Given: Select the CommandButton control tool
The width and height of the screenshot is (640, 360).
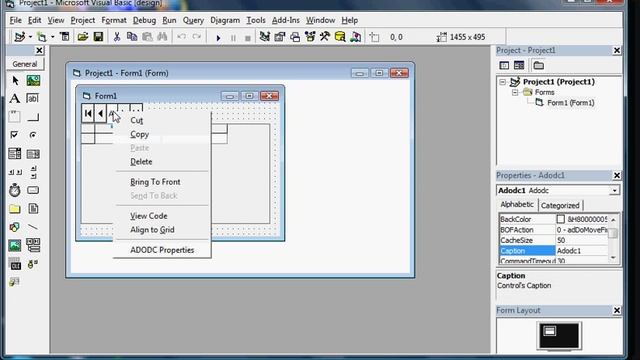Looking at the screenshot, I should [x=33, y=118].
